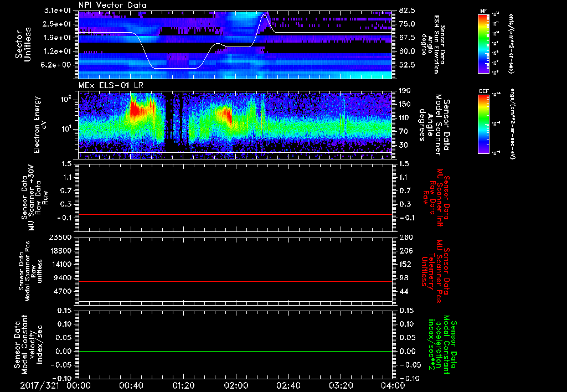
Task: Click the "Model Scanner Pos" axis title
Action: (x=30, y=271)
